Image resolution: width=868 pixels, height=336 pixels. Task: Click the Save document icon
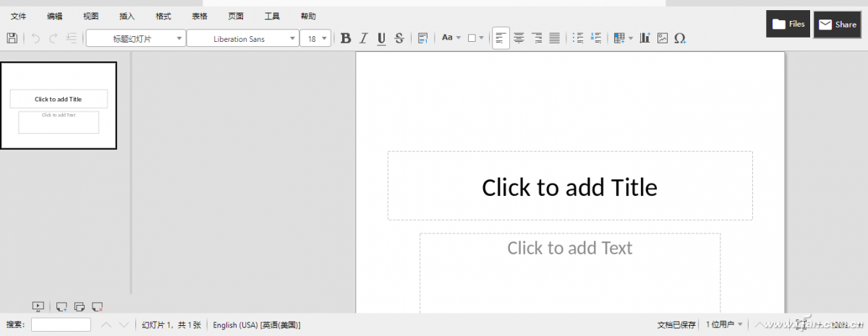12,38
